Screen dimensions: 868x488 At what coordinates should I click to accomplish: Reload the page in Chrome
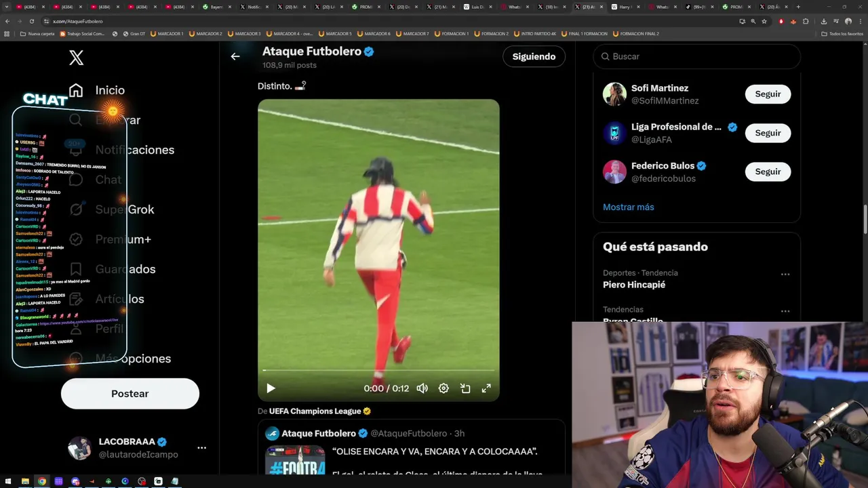(31, 21)
